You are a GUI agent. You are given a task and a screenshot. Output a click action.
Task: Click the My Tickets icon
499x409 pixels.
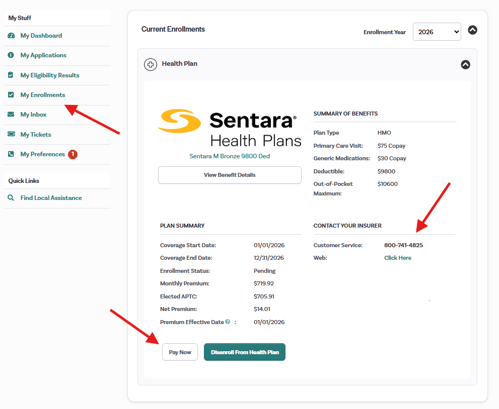11,134
